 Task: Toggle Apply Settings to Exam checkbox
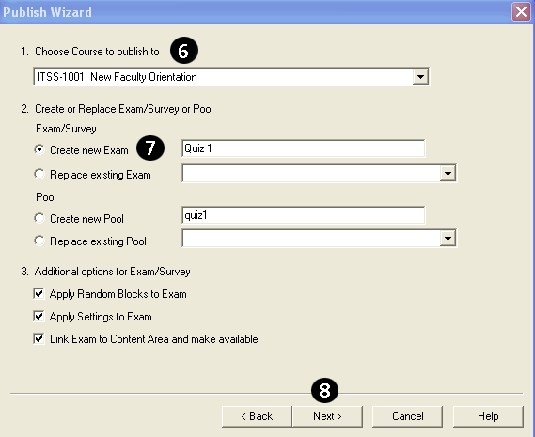[x=39, y=316]
